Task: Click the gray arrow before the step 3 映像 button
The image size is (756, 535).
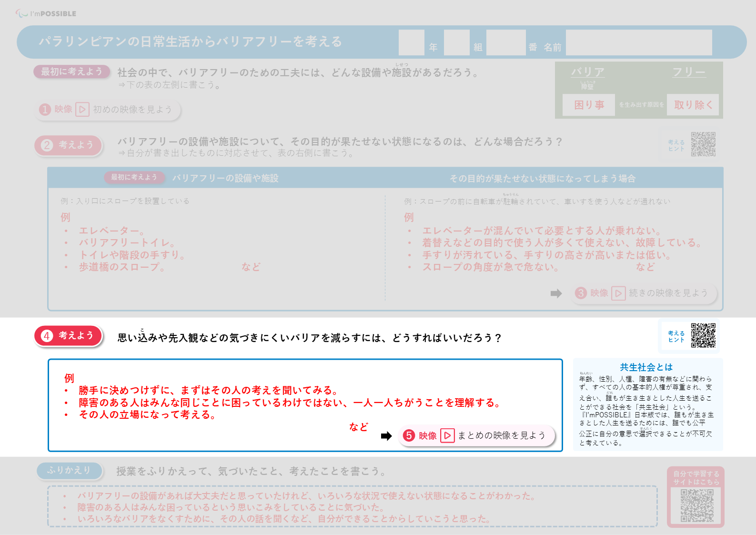Action: pos(556,293)
